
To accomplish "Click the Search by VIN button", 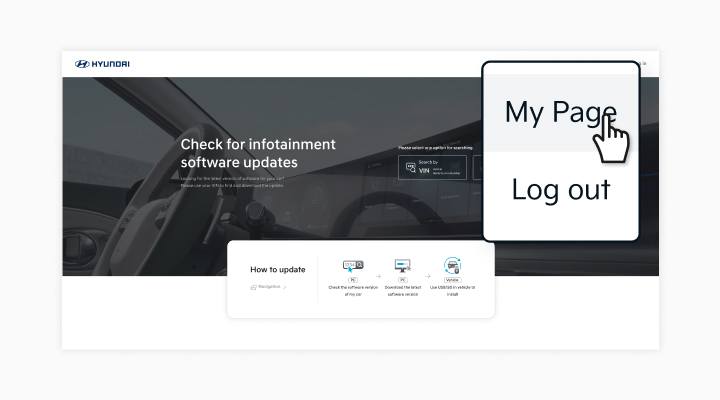I will [x=432, y=167].
